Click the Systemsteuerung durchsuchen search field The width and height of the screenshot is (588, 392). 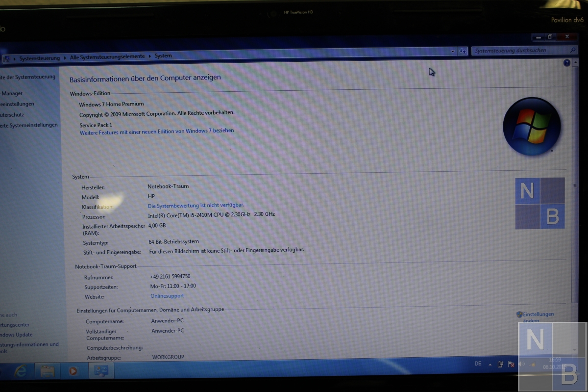[520, 51]
